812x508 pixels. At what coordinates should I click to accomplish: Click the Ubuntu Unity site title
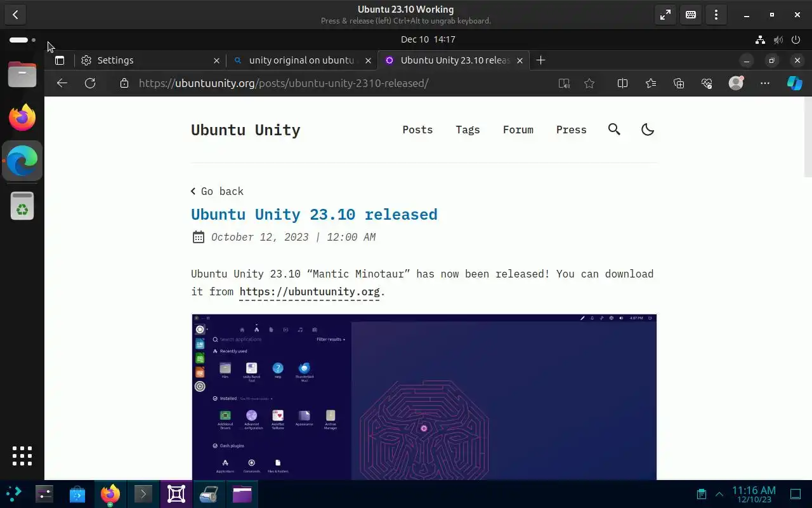[246, 130]
